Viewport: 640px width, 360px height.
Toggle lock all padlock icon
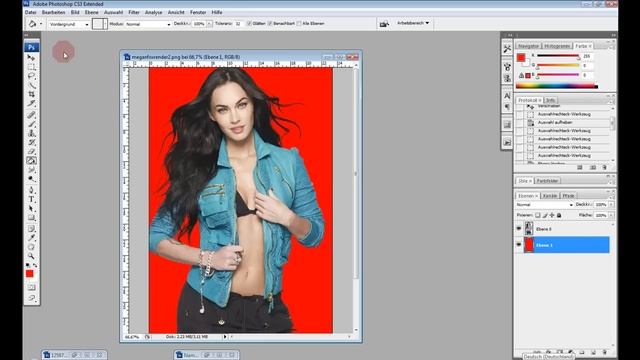tap(559, 215)
